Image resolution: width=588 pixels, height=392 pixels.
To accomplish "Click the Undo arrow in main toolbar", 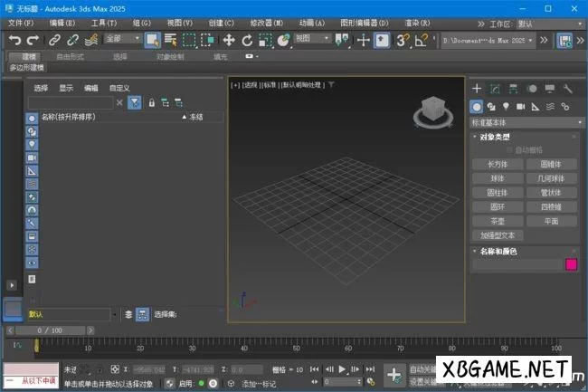I will (x=14, y=40).
